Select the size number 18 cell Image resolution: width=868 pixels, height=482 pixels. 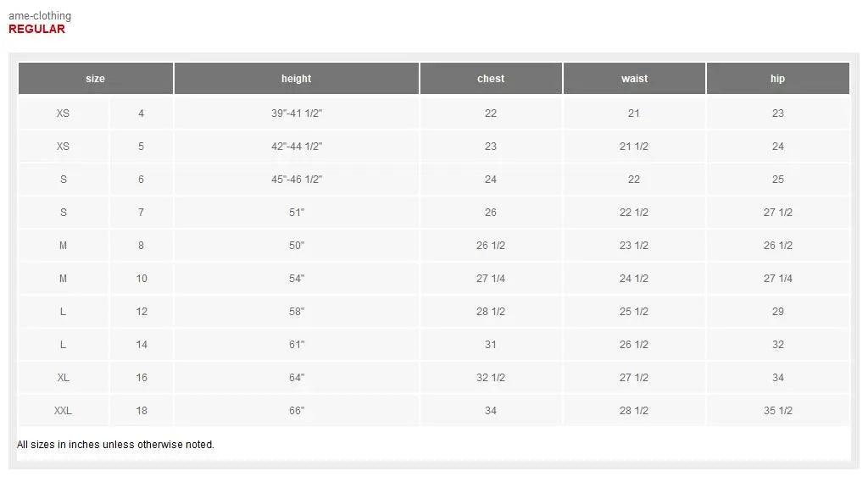142,411
